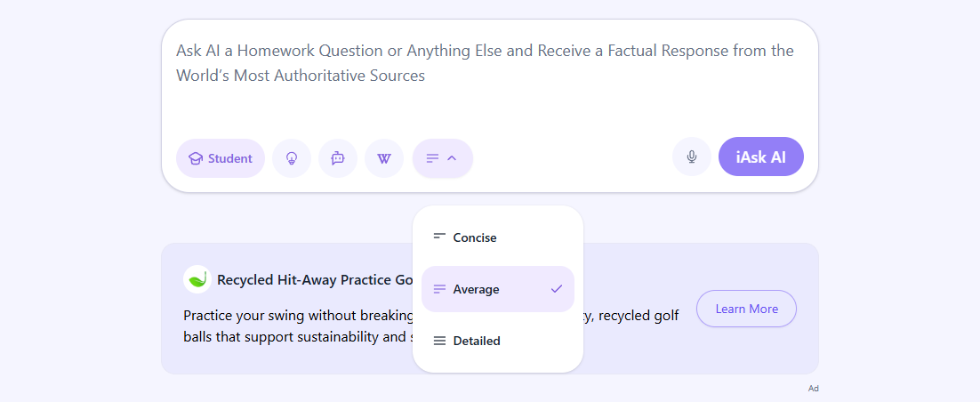Click the Learn More ad button

click(x=746, y=309)
